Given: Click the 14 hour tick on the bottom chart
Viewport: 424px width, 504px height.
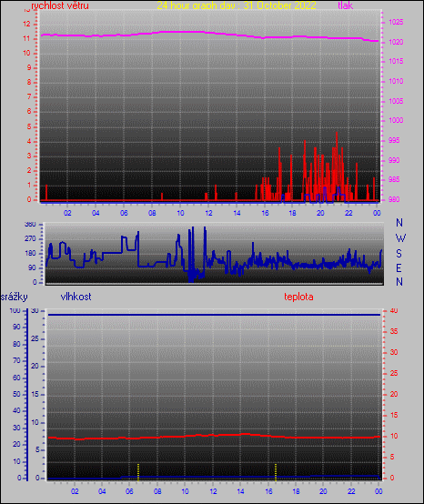Looking at the screenshot, I should [240, 491].
